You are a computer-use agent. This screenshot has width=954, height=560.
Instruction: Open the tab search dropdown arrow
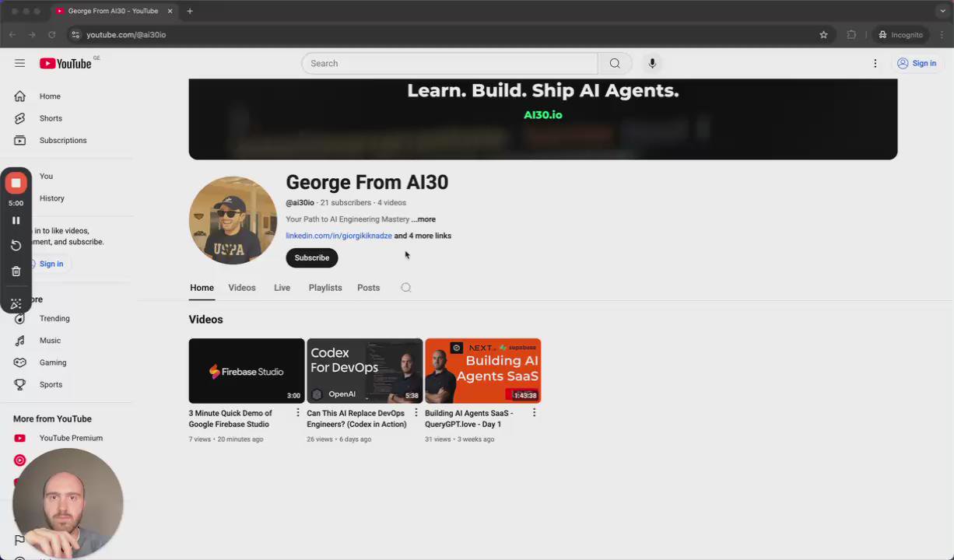point(942,11)
